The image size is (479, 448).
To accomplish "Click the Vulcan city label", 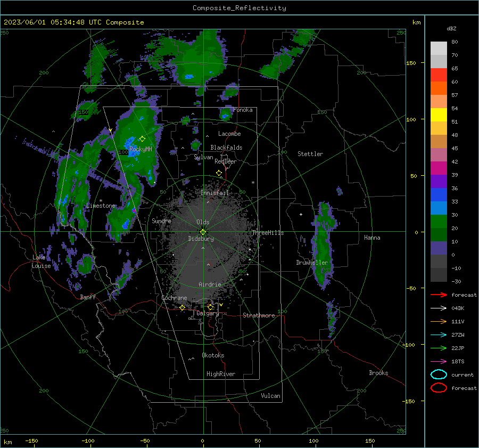I will [x=270, y=396].
